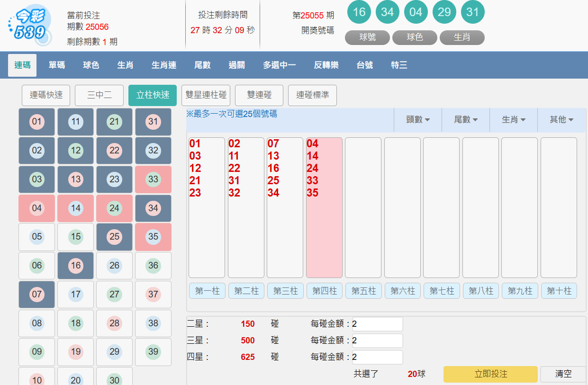Viewport: 588px width, 385px height.
Task: Pick number ball 28 from the grid
Action: coord(114,323)
